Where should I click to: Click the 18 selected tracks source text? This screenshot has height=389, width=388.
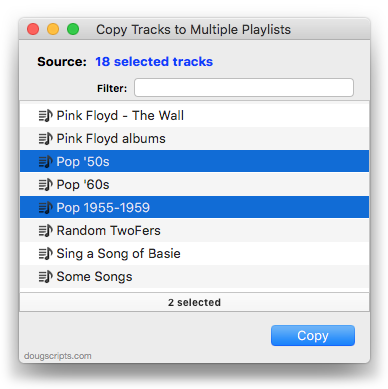154,62
